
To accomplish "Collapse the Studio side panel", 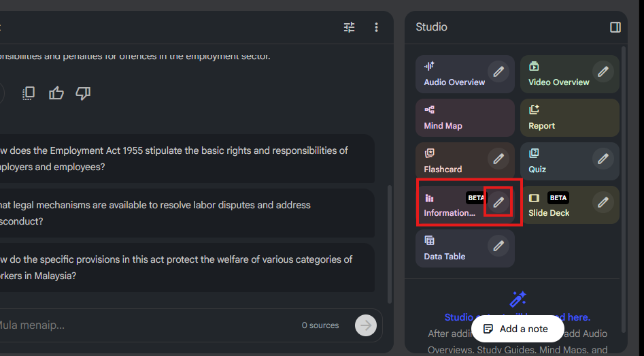I will point(615,27).
